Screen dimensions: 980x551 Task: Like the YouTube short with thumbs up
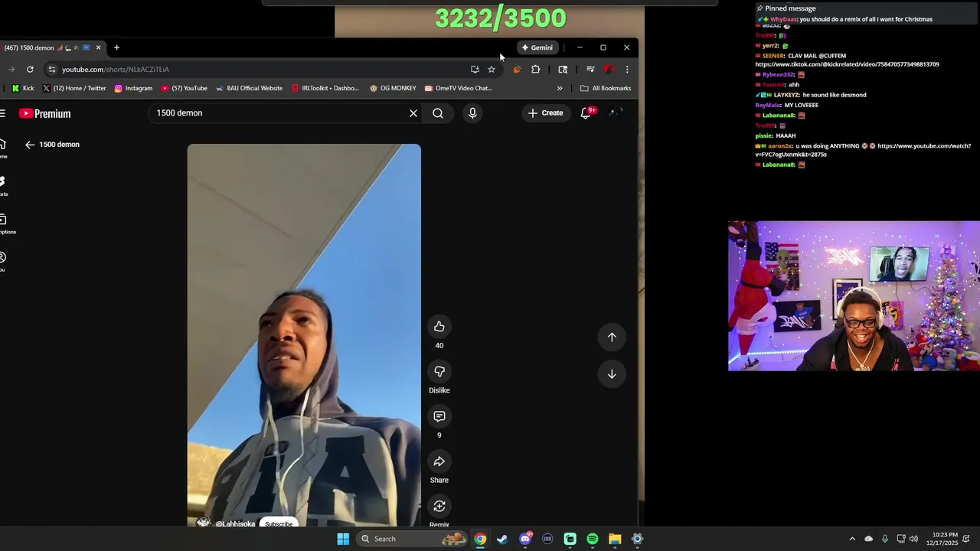click(x=439, y=327)
